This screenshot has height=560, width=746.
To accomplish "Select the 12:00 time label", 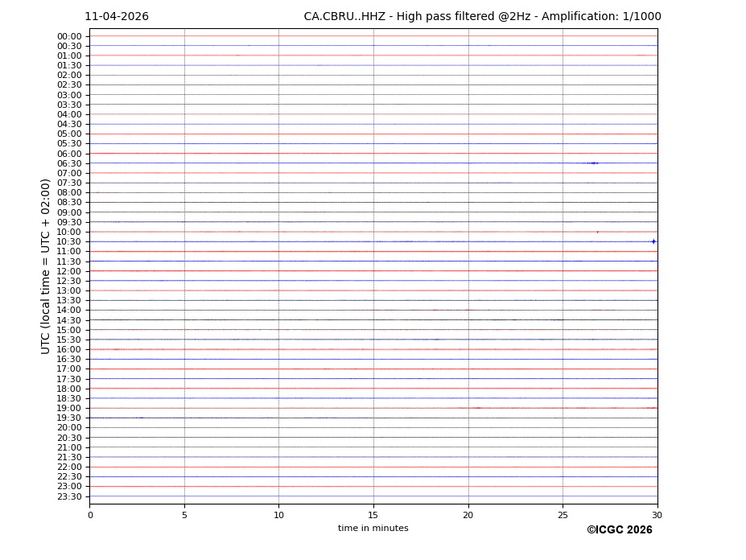I will (69, 271).
